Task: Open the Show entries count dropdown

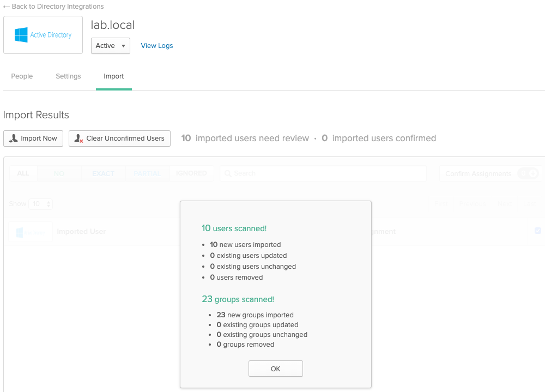Action: click(x=40, y=204)
